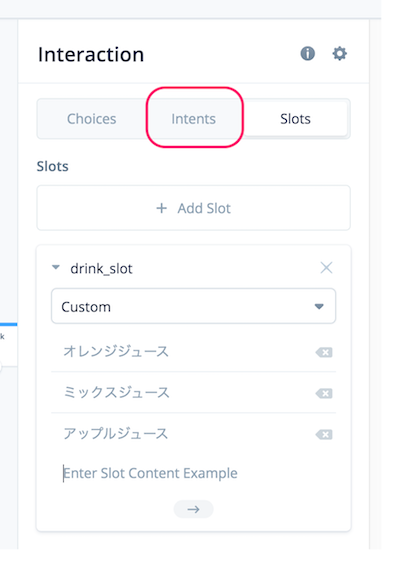Click the arrow submit button
This screenshot has width=400, height=568.
click(x=193, y=509)
